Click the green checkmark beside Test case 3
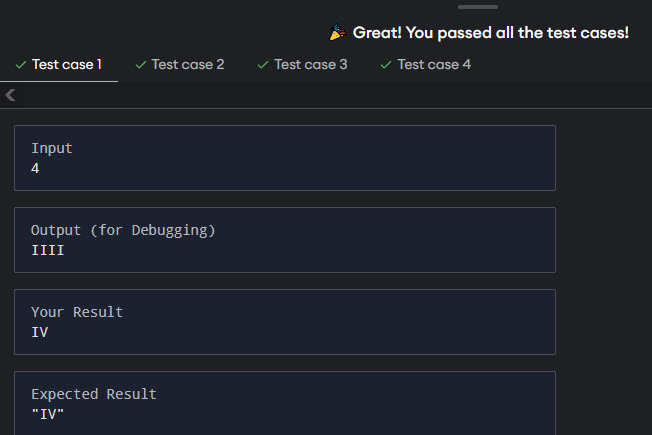 263,65
